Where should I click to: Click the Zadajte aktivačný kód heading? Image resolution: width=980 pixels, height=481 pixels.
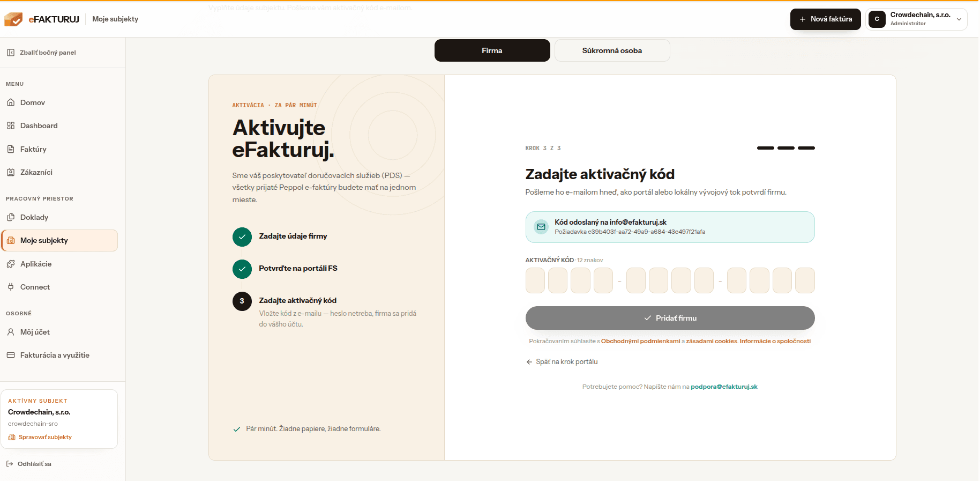pyautogui.click(x=600, y=174)
